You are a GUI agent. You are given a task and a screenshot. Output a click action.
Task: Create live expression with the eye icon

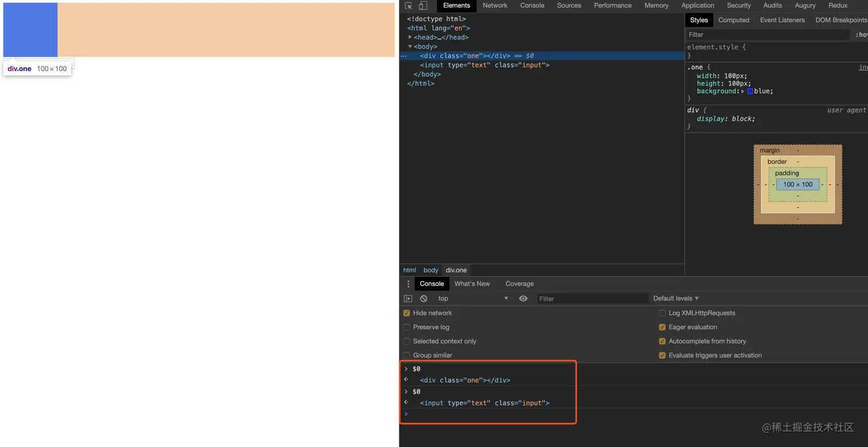click(523, 298)
